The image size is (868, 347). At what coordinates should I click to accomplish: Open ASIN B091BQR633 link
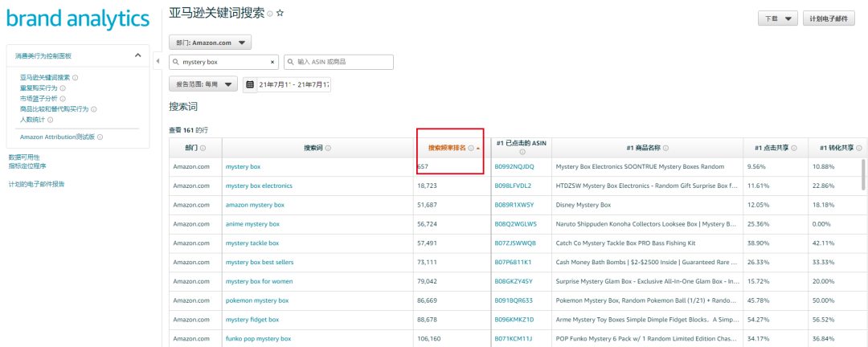[513, 300]
